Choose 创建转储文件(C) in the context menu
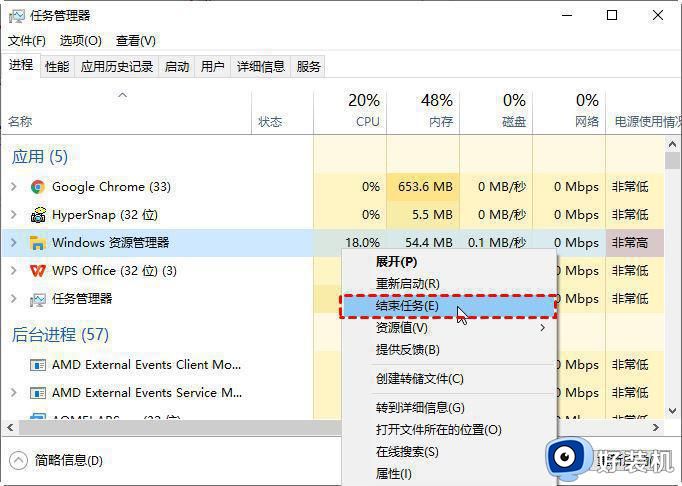The image size is (682, 486). coord(448,379)
